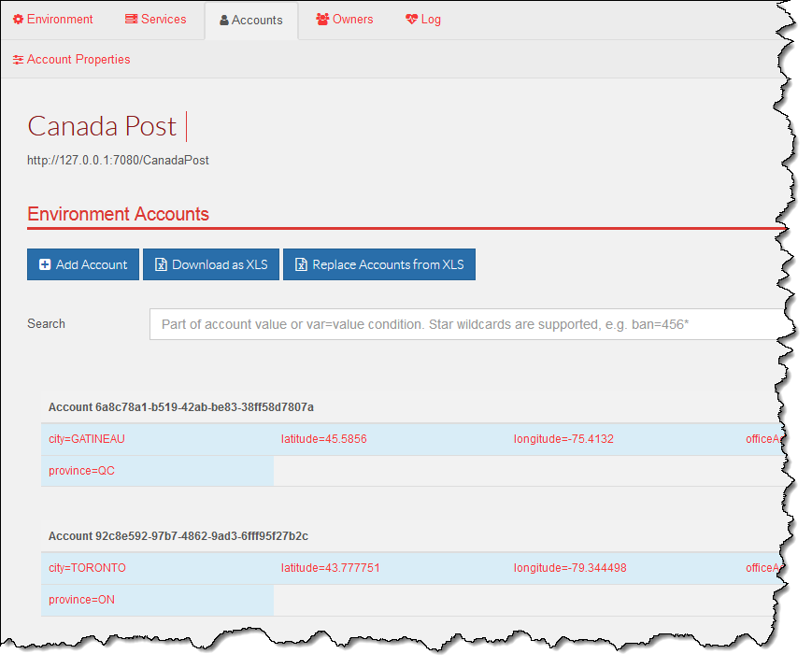Click account header 92c8e592-97b7-4862-9ad3-6fff95f27b2c
The image size is (812, 668).
178,536
